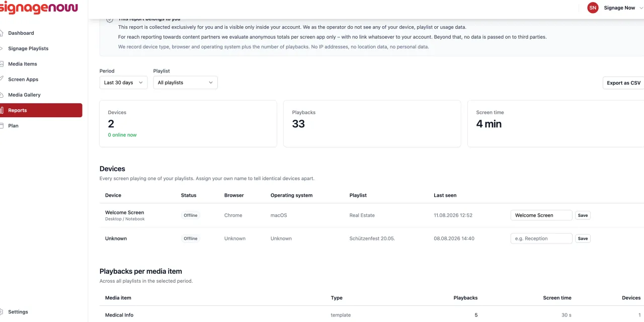Click the green 0 online now text
Screen dimensions: 644x322
[x=122, y=135]
